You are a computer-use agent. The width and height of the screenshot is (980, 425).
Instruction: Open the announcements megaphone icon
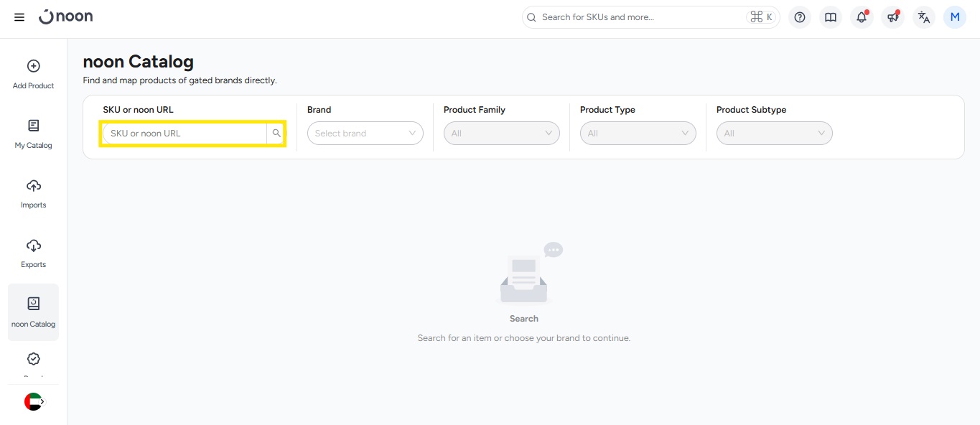(892, 17)
